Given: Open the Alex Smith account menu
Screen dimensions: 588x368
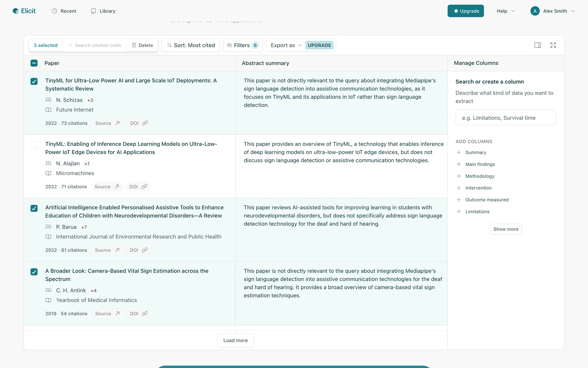Looking at the screenshot, I should [x=553, y=11].
